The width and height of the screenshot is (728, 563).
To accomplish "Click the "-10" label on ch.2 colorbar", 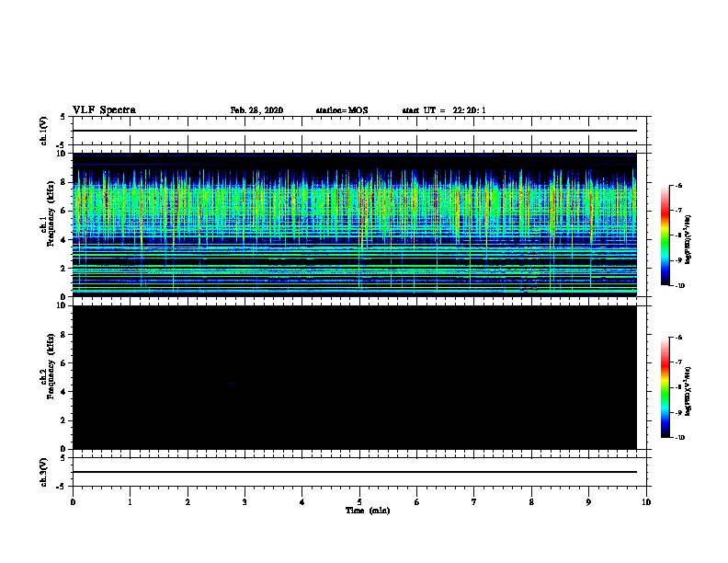I will tap(679, 438).
